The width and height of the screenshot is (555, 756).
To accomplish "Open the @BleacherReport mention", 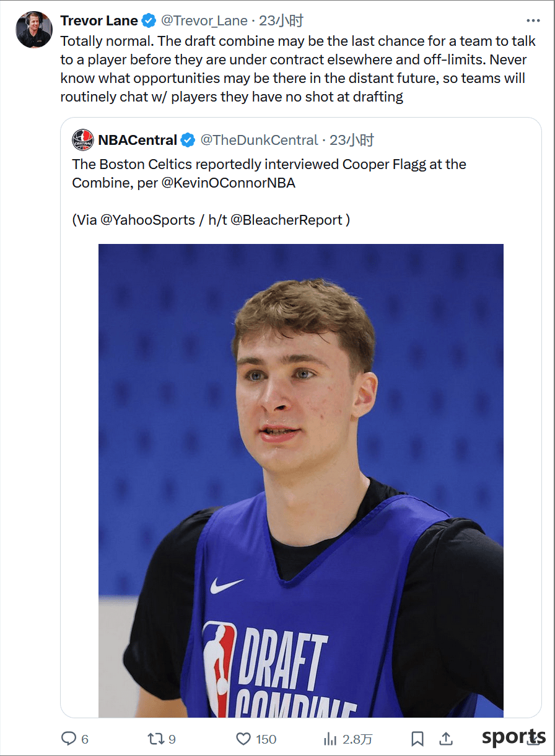I will tap(286, 220).
